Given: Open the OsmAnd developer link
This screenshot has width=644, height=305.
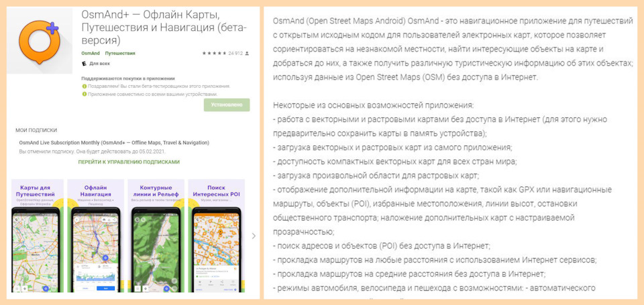Looking at the screenshot, I should (89, 54).
